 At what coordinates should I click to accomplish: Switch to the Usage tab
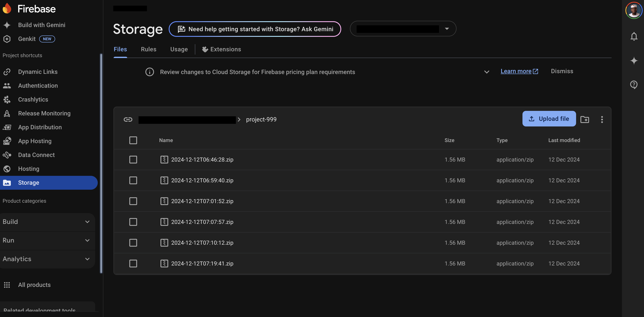[x=179, y=49]
